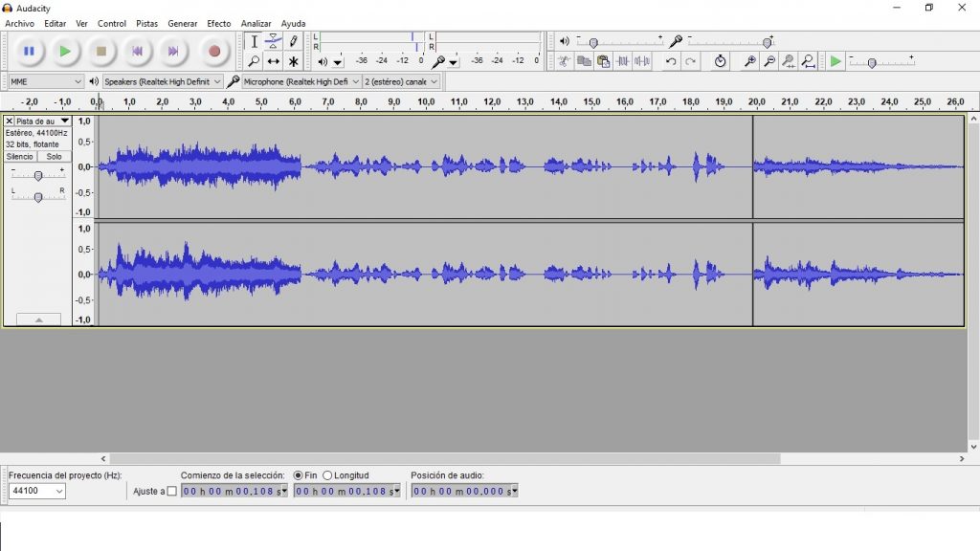This screenshot has height=551, width=980.
Task: Click the Undo arrow icon
Action: (x=671, y=61)
